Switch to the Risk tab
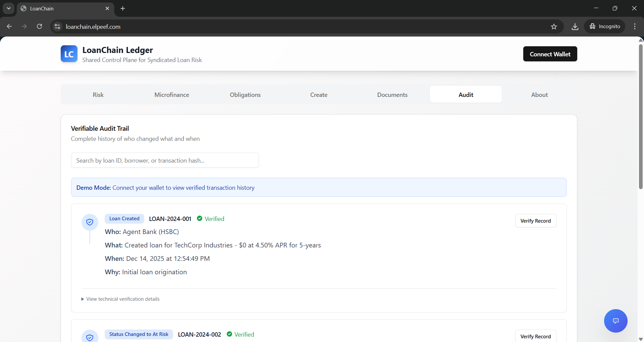 [98, 95]
